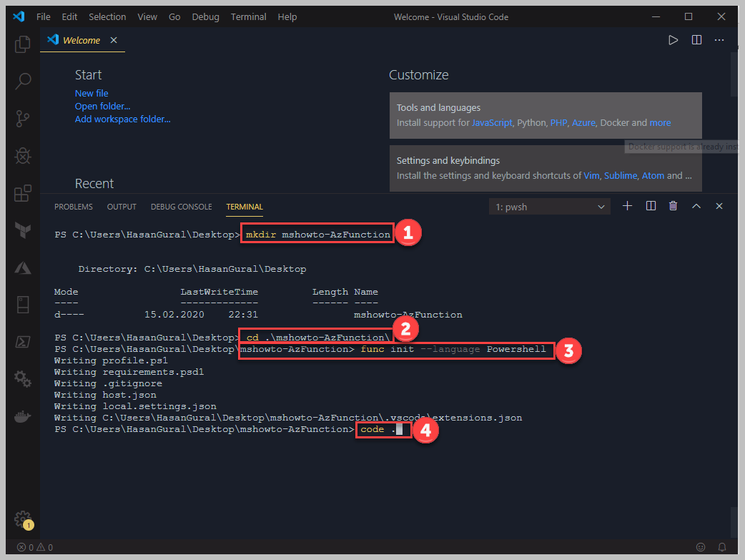Click the feedback smiley in status bar

pyautogui.click(x=701, y=547)
